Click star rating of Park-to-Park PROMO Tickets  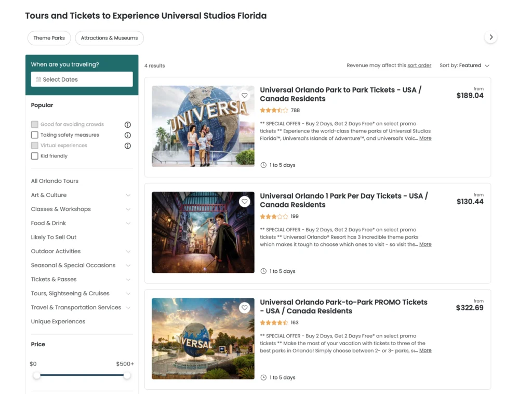(x=274, y=323)
